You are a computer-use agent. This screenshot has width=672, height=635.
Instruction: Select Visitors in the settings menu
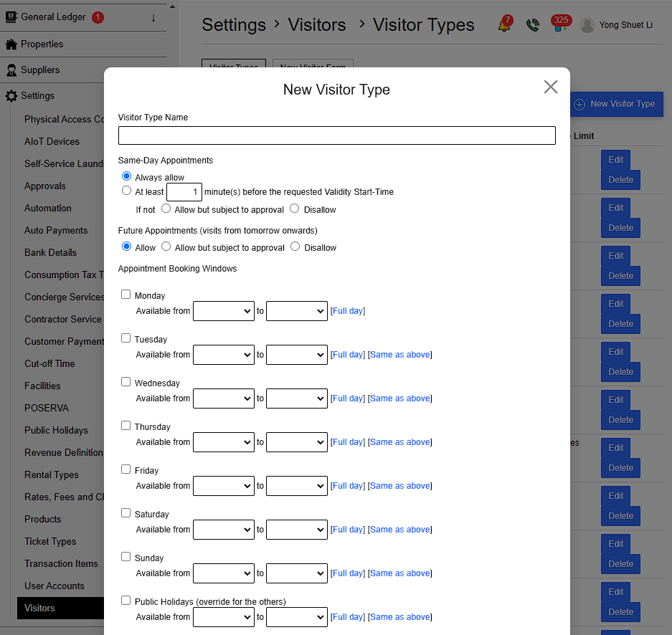click(x=39, y=608)
